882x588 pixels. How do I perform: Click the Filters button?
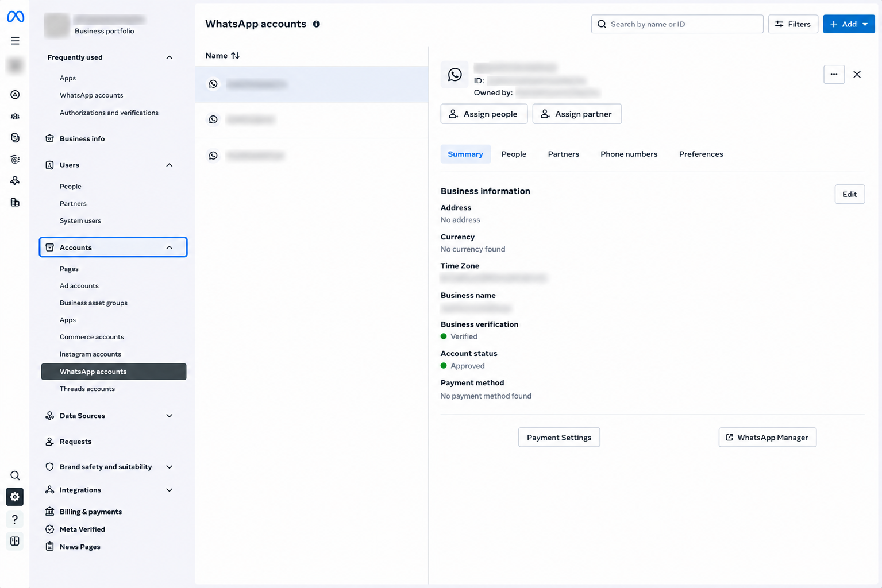(793, 24)
